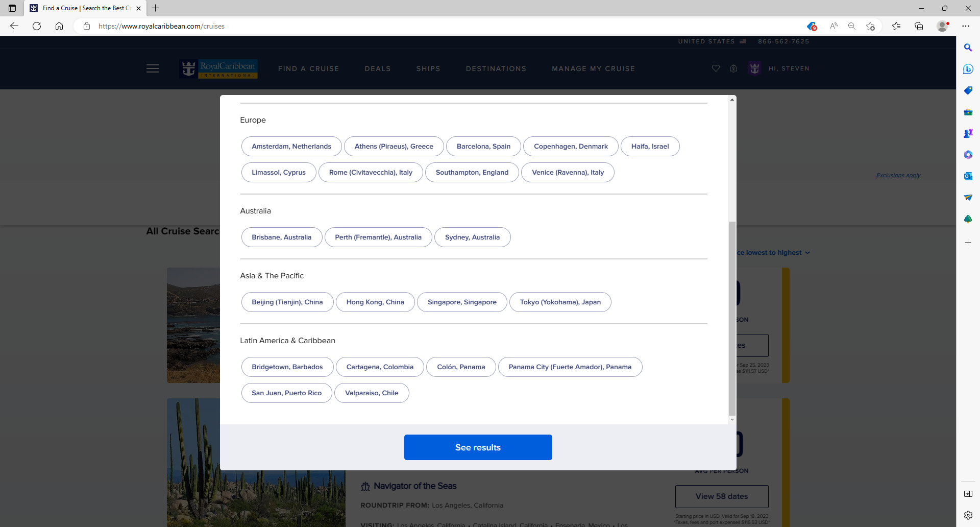Change the UNITED STATES country selector
This screenshot has height=527, width=980.
coord(712,41)
